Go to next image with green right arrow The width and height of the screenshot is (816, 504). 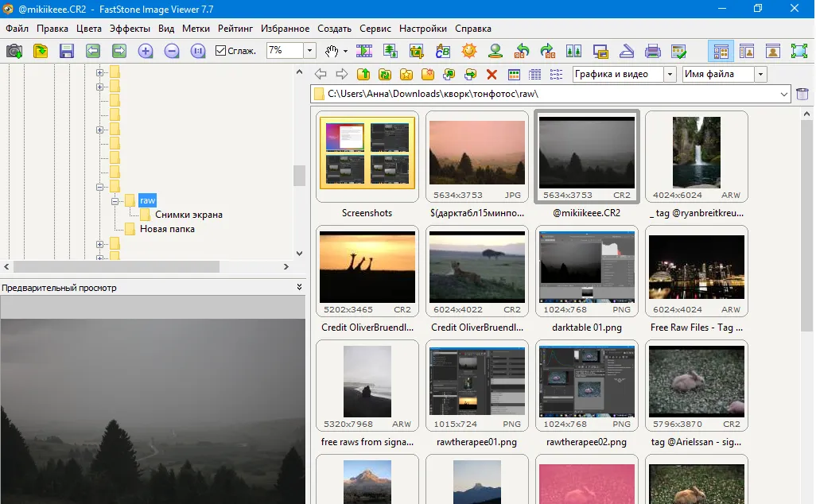(119, 51)
